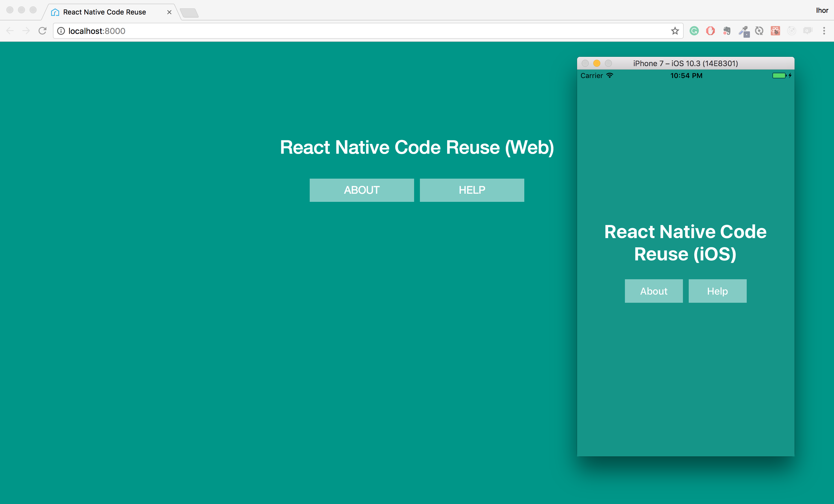Click the browser forward navigation arrow

[x=25, y=31]
